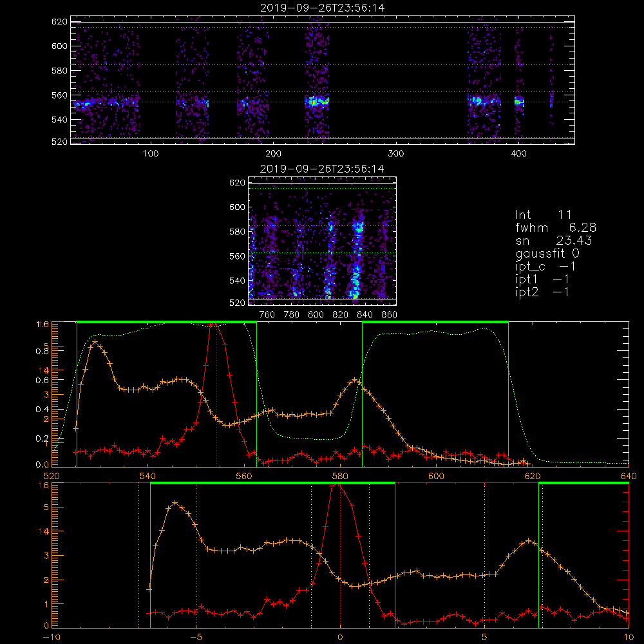Screen dimensions: 644x644
Task: Click the top plot title 2019-09-26T23:56:14
Action: [323, 8]
